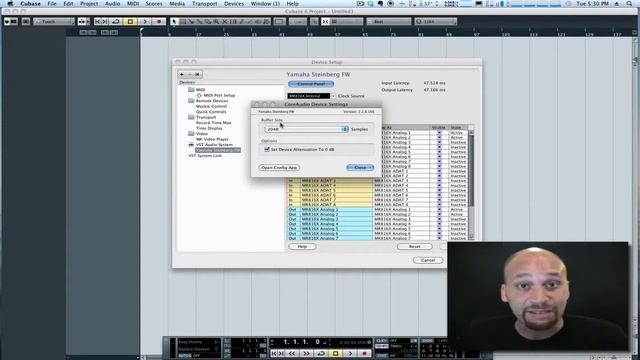Click the Help button in Device Setup
Viewport: 640px width, 360px height.
point(302,247)
